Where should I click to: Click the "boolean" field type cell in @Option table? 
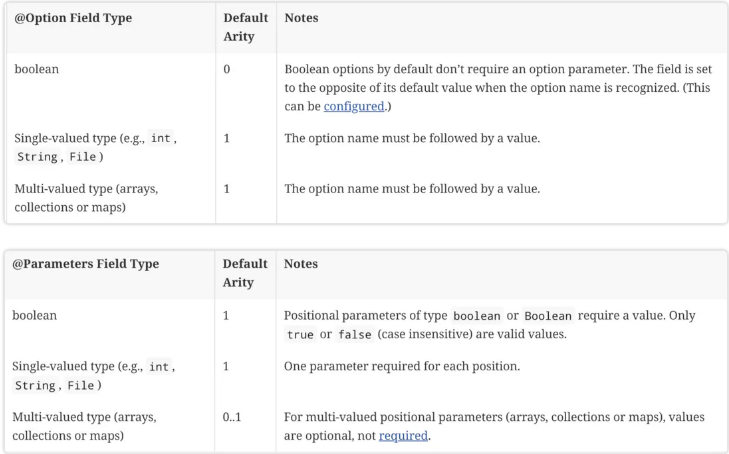coord(35,69)
